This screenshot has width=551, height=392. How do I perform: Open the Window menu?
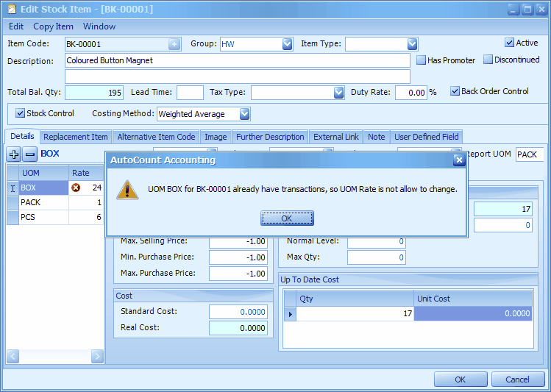pos(99,26)
